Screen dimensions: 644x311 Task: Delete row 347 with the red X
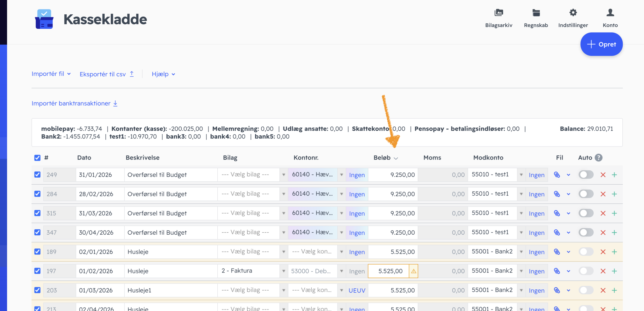pyautogui.click(x=603, y=233)
